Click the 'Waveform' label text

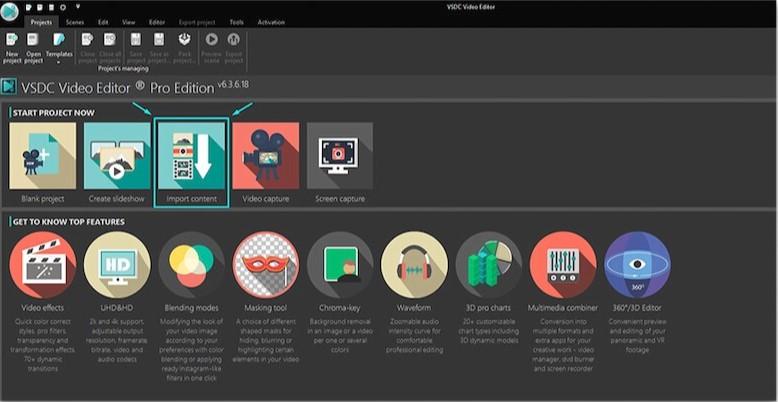414,308
